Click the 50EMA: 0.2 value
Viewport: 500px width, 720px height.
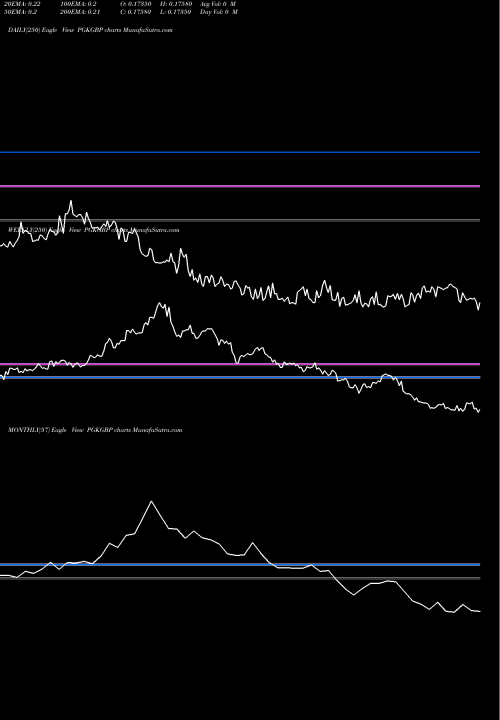(x=20, y=12)
